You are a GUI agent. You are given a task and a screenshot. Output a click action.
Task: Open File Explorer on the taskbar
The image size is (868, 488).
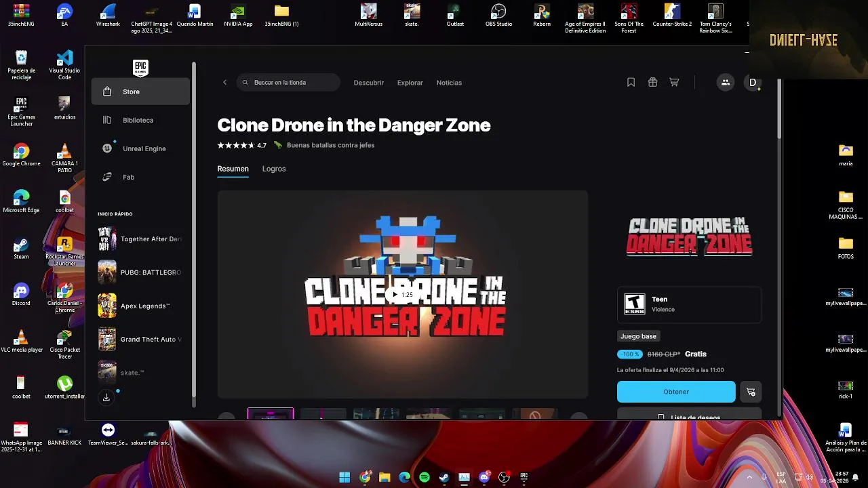[384, 477]
